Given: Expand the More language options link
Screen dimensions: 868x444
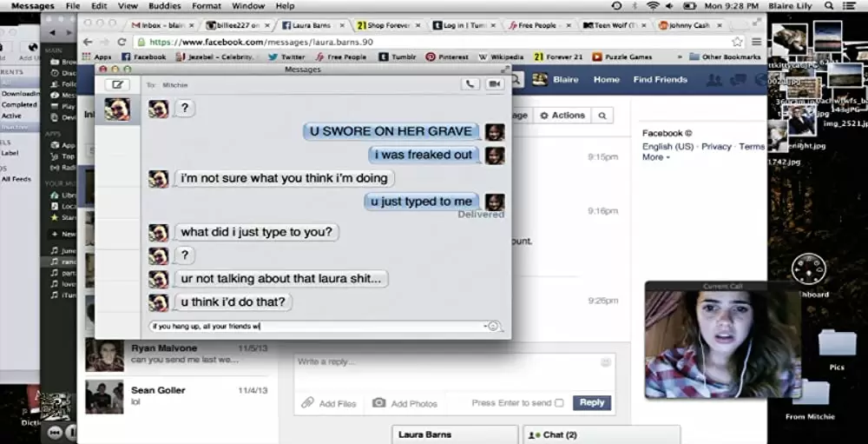Looking at the screenshot, I should tap(655, 157).
